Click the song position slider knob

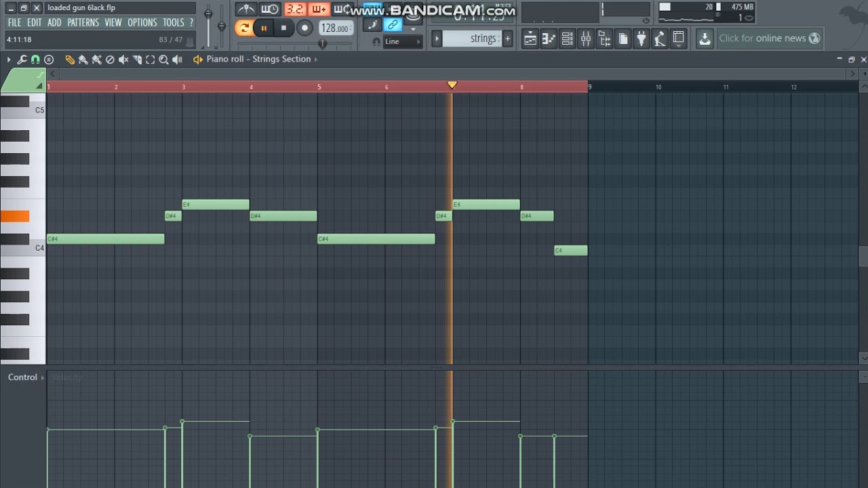pos(323,43)
